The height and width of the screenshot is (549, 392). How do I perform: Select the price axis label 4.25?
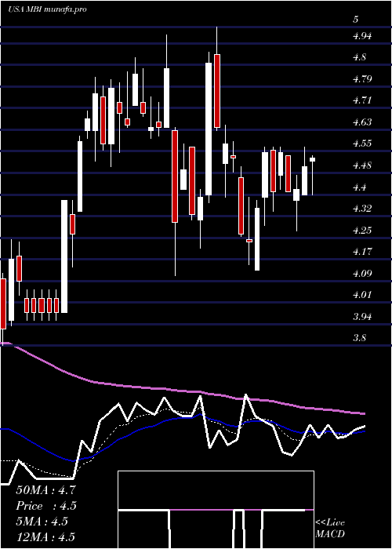[x=362, y=230]
